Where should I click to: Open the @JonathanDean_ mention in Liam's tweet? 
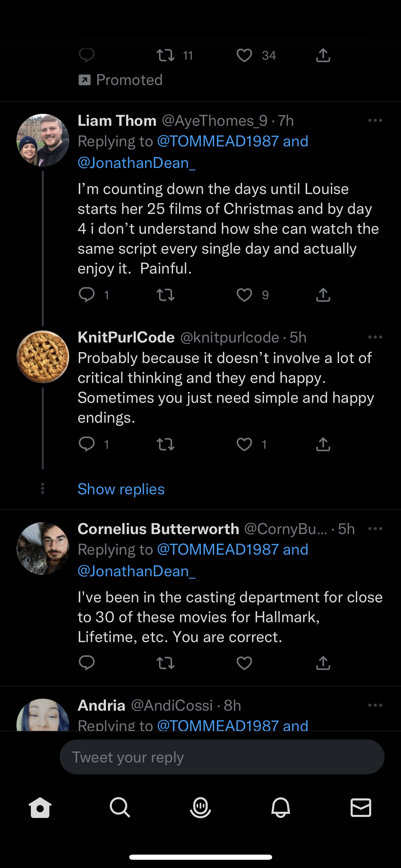(136, 163)
